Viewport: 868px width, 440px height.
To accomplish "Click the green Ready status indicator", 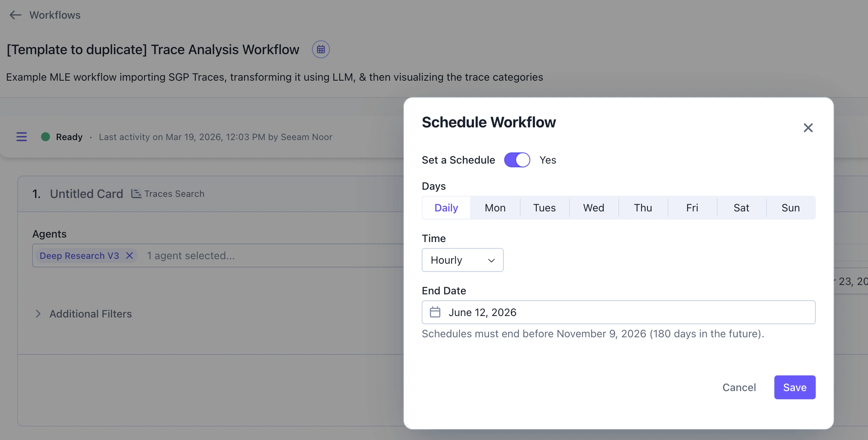I will [46, 137].
